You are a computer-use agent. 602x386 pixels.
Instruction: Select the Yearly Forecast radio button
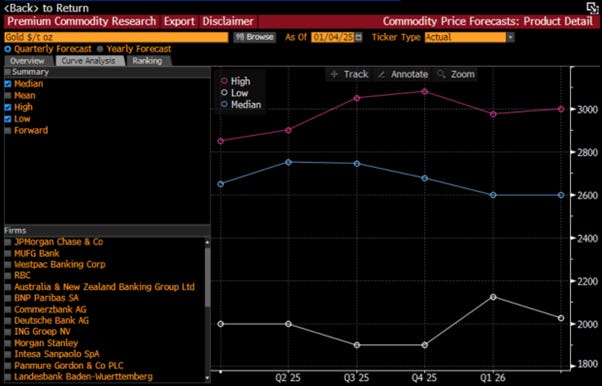[100, 49]
